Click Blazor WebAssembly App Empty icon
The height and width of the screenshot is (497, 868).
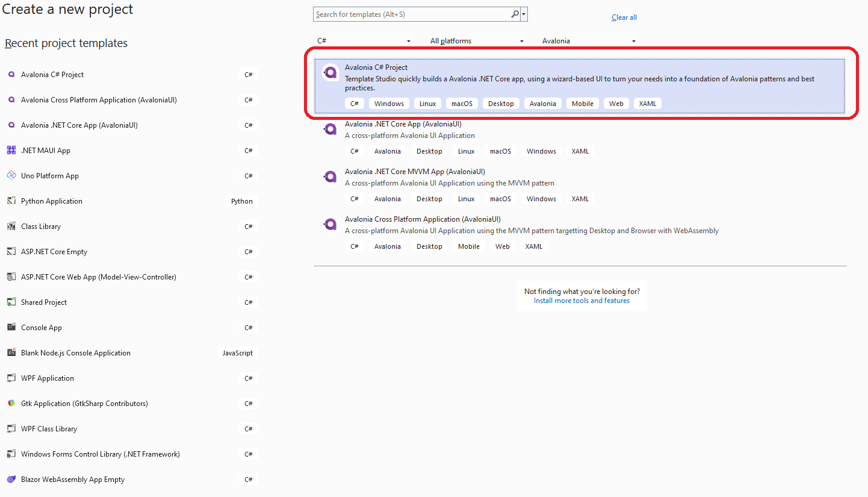tap(11, 480)
